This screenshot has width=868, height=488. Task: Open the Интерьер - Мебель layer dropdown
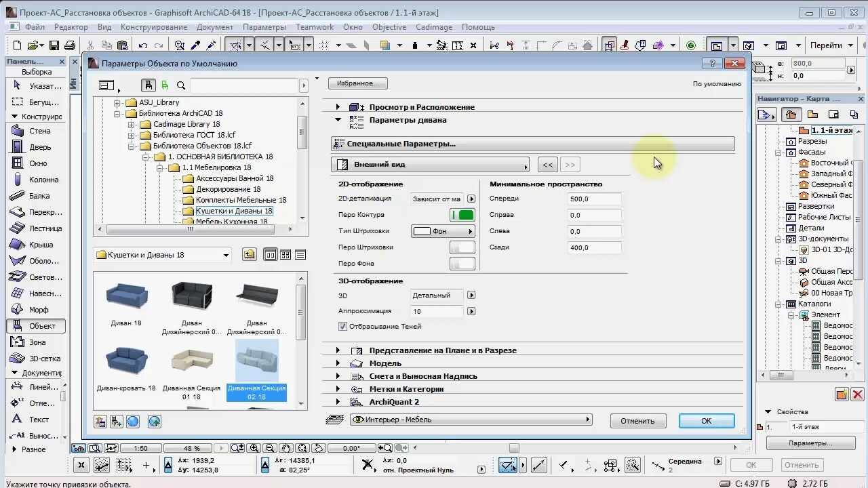pos(471,420)
